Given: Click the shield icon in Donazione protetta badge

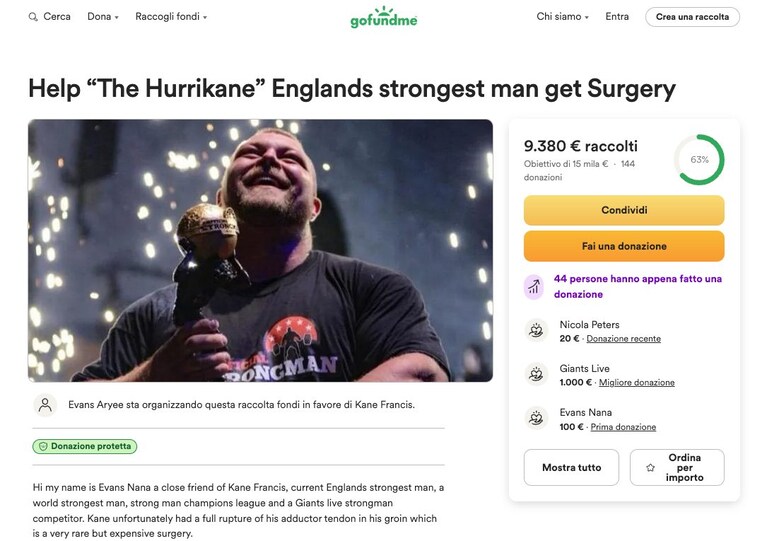Looking at the screenshot, I should pos(43,447).
